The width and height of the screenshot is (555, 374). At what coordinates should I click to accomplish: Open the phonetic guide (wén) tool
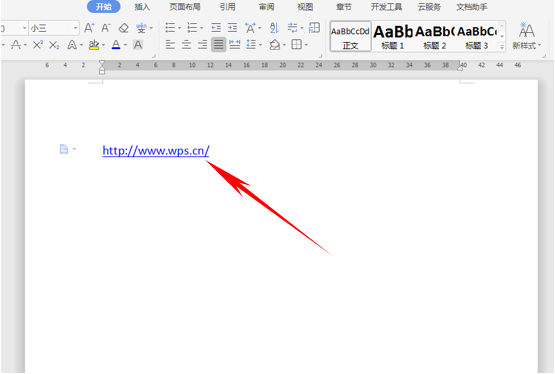point(141,28)
